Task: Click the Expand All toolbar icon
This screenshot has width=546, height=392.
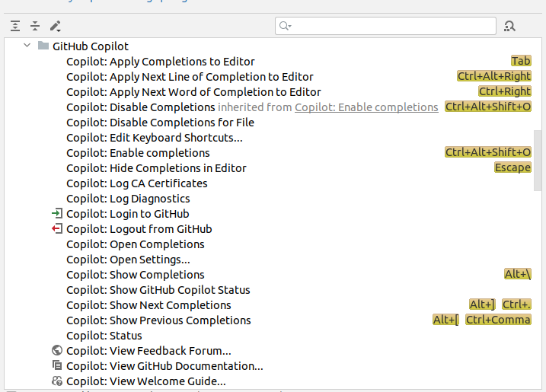Action: [15, 26]
